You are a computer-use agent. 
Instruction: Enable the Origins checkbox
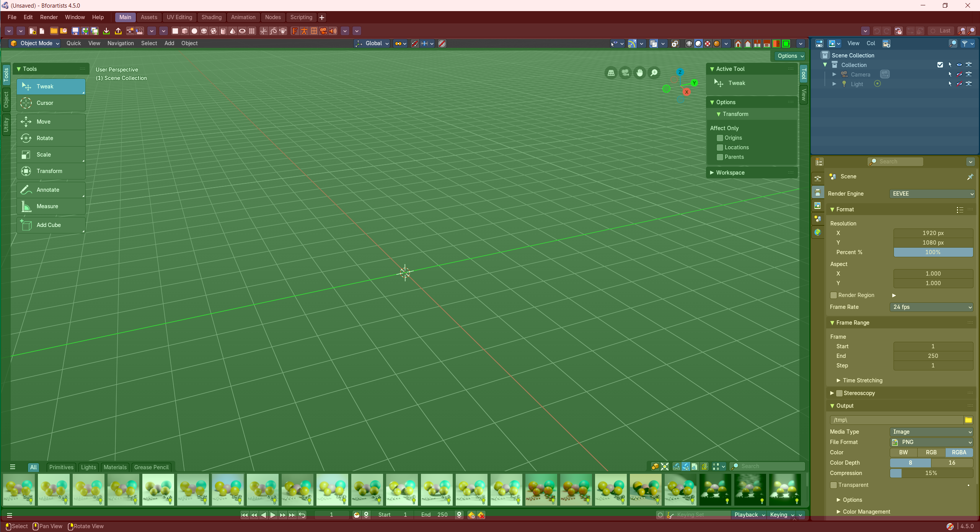[x=720, y=138]
